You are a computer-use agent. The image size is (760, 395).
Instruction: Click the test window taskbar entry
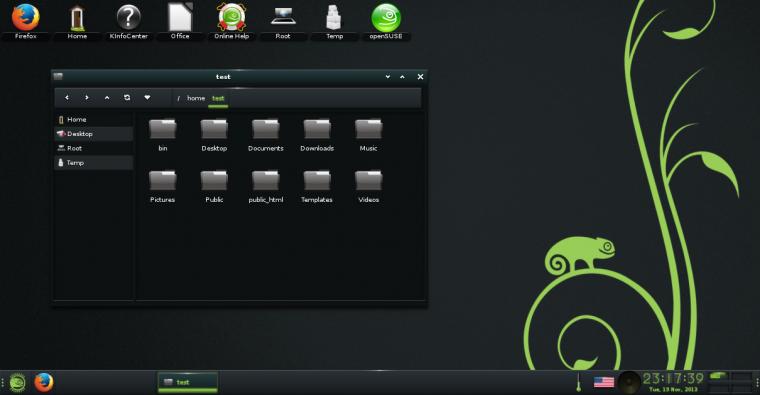click(188, 382)
